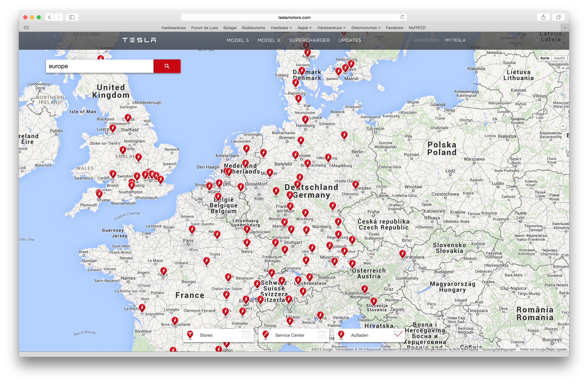Select Supercharger pin near Tours

163,271
